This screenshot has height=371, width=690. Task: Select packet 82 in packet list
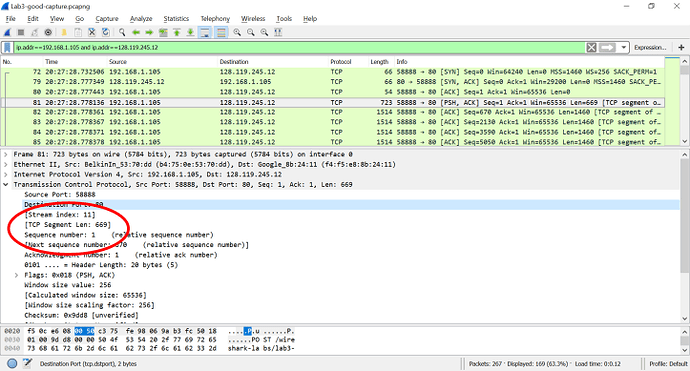[333, 112]
